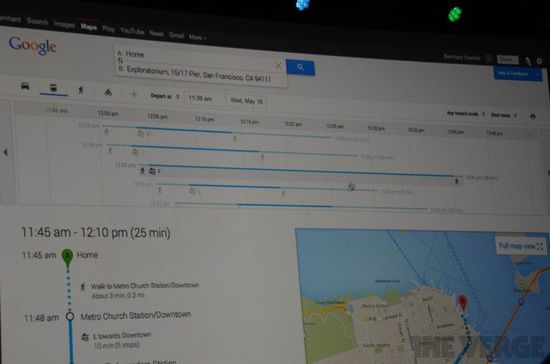Click the blue search magnifier button
This screenshot has width=550, height=364.
tap(300, 67)
